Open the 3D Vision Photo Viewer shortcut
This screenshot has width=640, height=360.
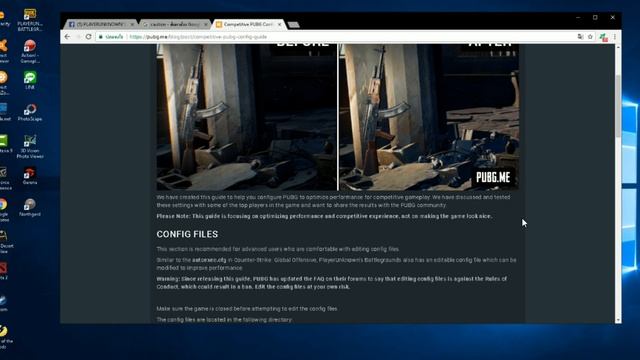(30, 146)
